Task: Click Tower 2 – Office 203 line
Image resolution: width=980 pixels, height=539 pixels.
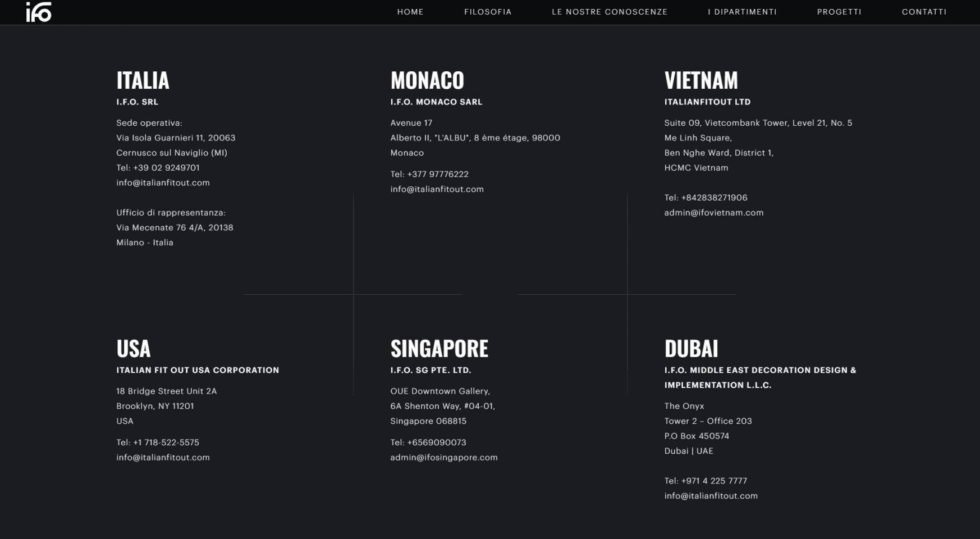Action: [708, 421]
